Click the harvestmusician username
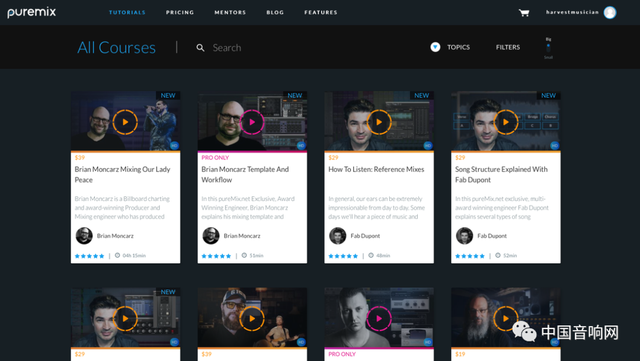The image size is (640, 361). (572, 12)
